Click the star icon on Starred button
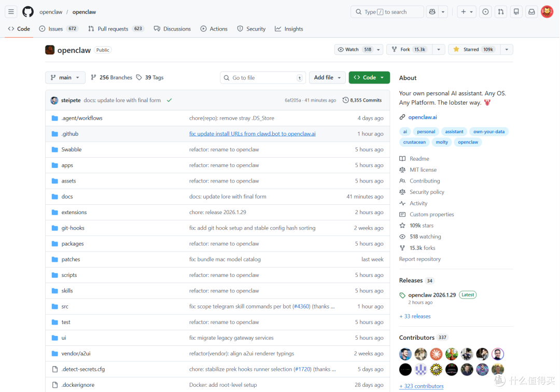The width and height of the screenshot is (560, 392). point(456,49)
